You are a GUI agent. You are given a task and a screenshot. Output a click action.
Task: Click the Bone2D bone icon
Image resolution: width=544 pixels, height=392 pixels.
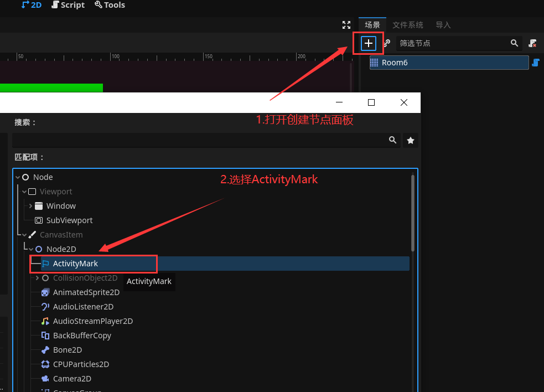[x=45, y=350]
